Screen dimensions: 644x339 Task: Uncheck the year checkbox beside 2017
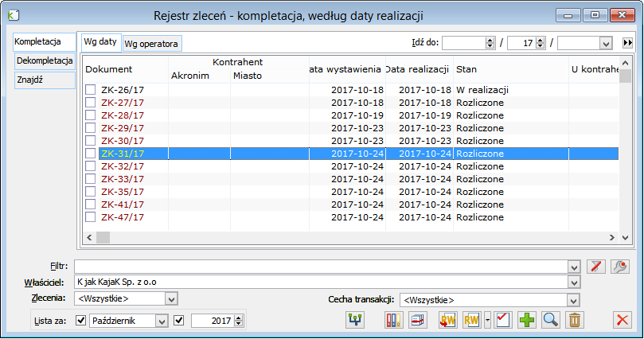(178, 320)
